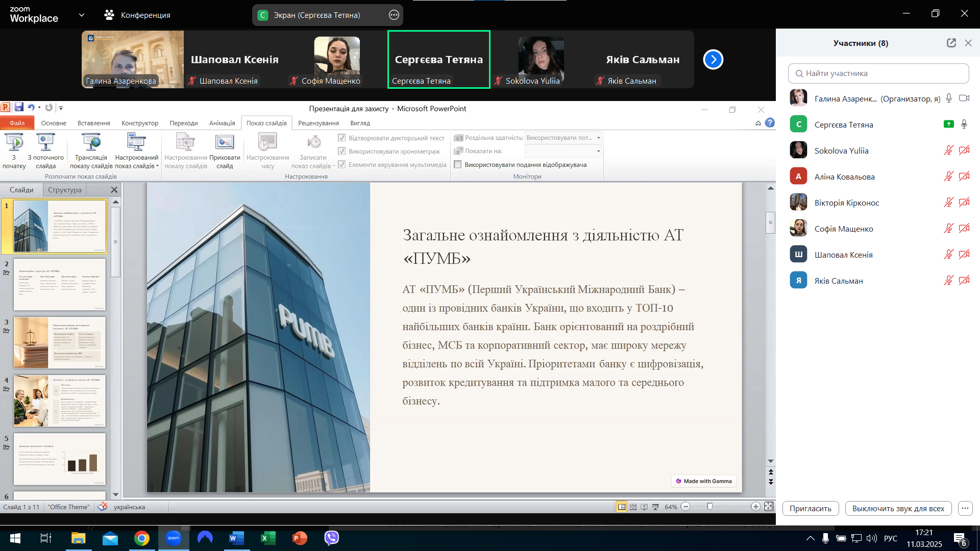
Task: Click PowerPoint save icon in quick access toolbar
Action: [19, 107]
